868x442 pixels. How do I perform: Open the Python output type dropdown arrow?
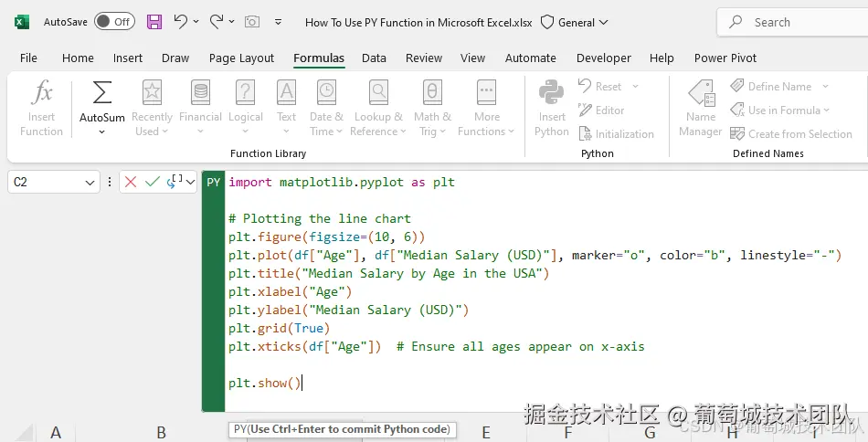[x=191, y=182]
